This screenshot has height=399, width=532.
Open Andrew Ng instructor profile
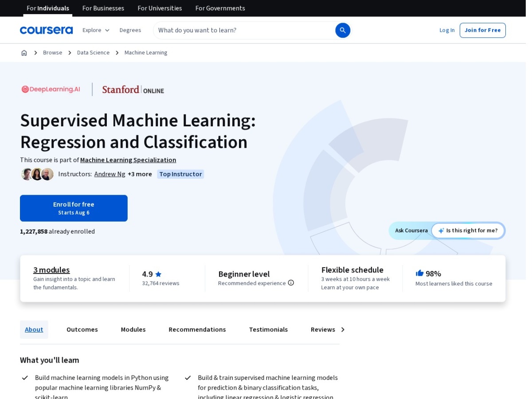(x=110, y=174)
